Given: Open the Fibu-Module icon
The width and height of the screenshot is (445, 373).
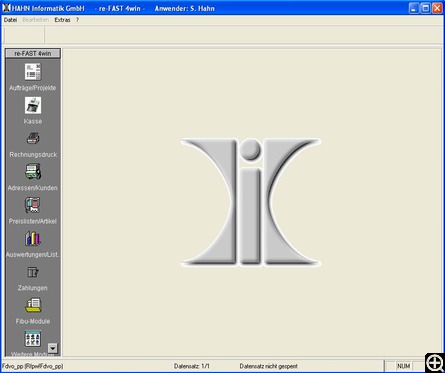Looking at the screenshot, I should (x=33, y=305).
